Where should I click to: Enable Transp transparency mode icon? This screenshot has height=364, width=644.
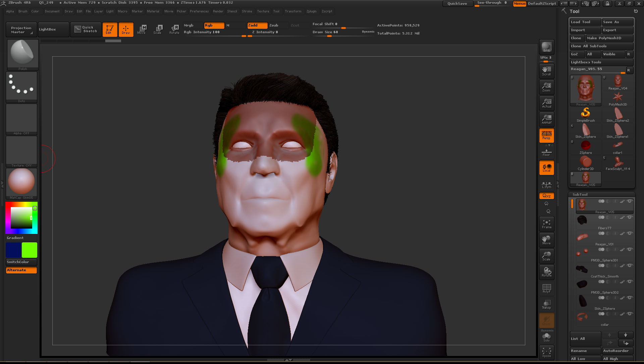coord(546,304)
